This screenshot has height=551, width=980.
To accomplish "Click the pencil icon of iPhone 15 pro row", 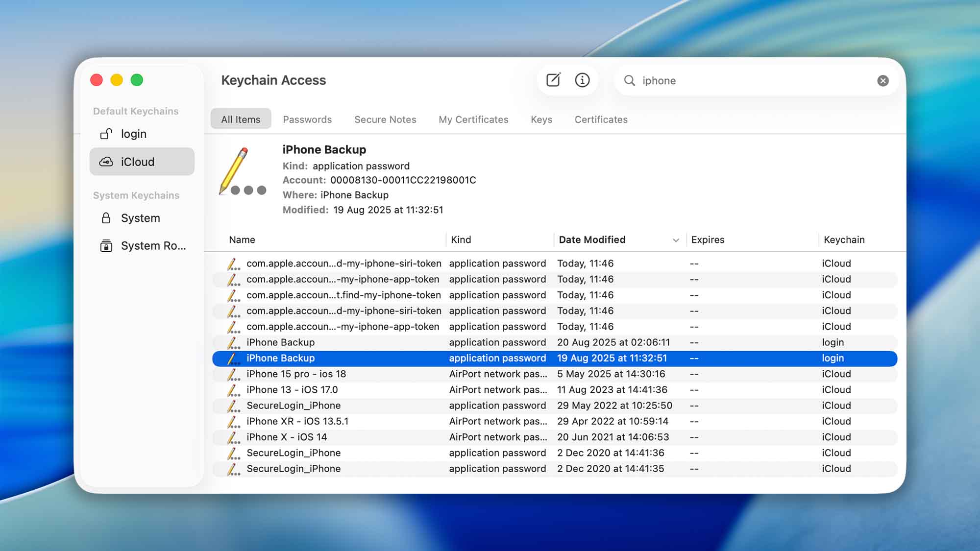I will [x=234, y=374].
